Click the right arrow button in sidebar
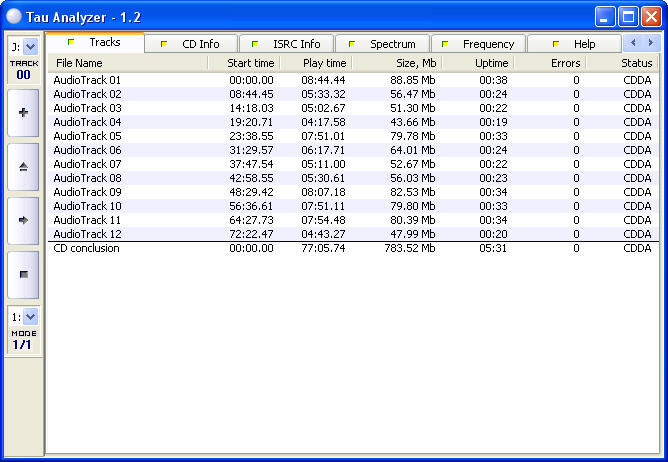The width and height of the screenshot is (668, 462). pyautogui.click(x=23, y=219)
